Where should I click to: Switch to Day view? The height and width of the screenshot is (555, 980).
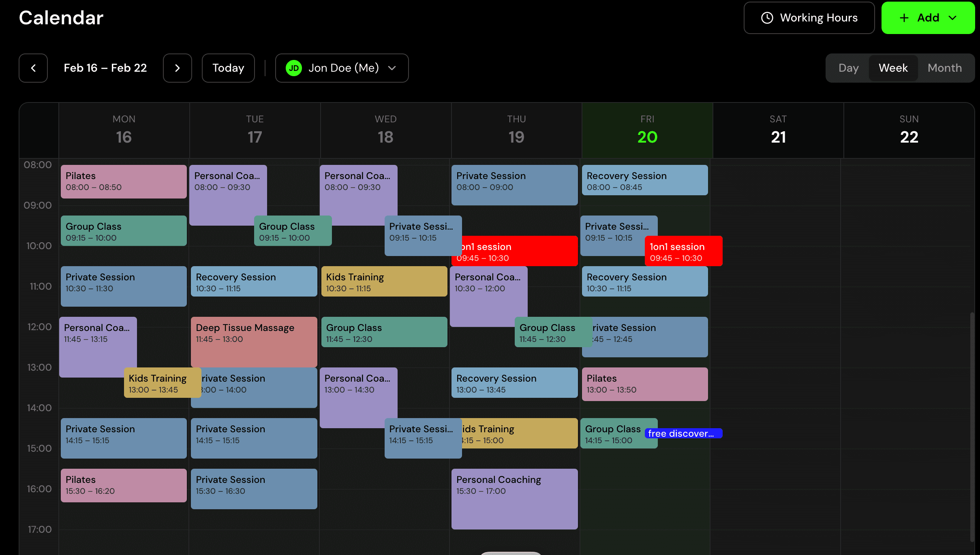[848, 68]
